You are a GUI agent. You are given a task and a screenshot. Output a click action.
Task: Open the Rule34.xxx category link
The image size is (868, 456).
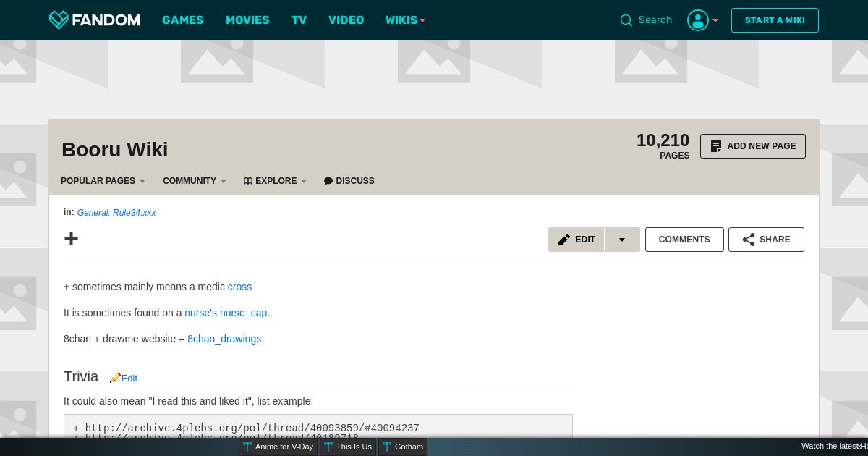click(x=135, y=213)
